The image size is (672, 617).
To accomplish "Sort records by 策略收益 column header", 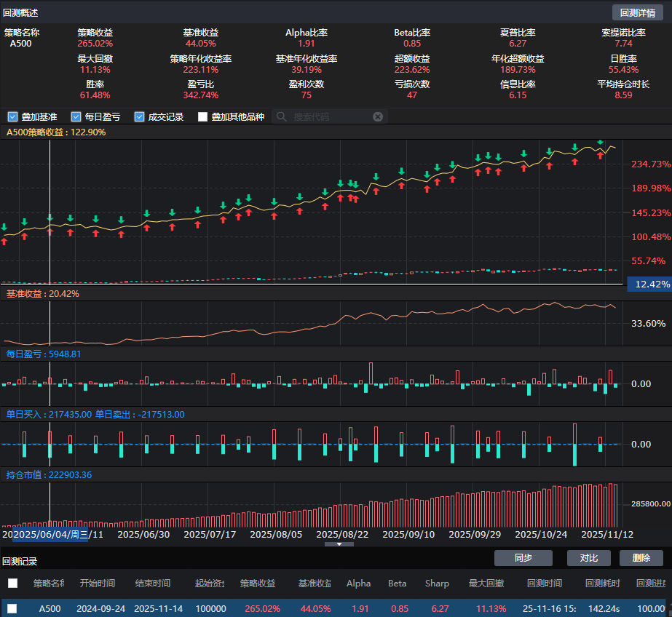I will click(x=258, y=583).
